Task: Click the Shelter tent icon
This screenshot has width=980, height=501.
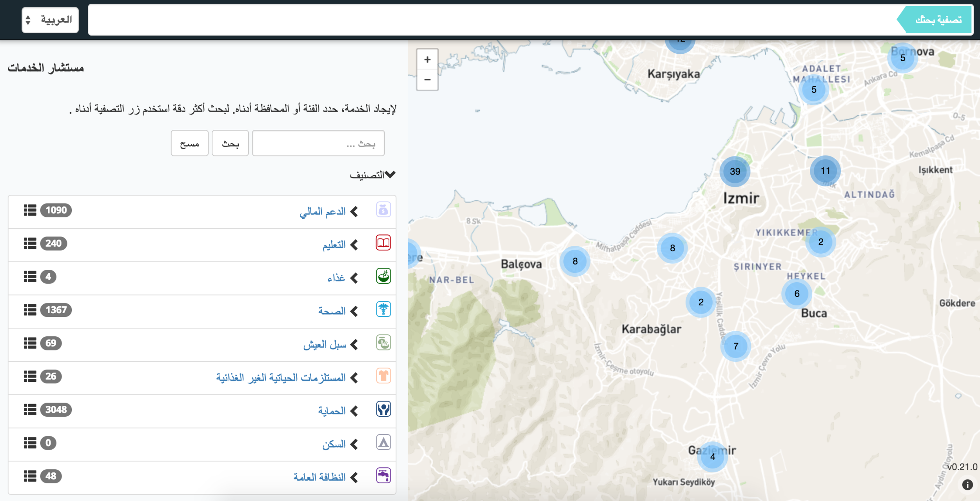Action: 383,443
